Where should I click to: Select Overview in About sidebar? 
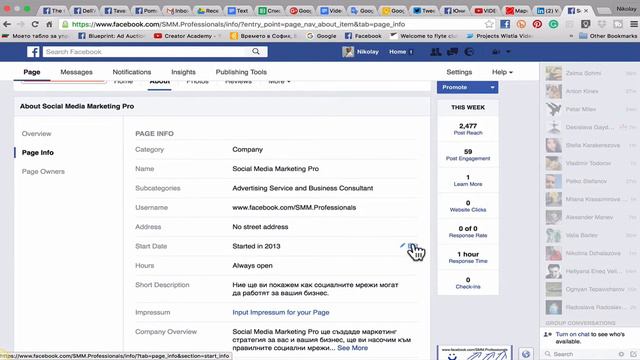(36, 133)
